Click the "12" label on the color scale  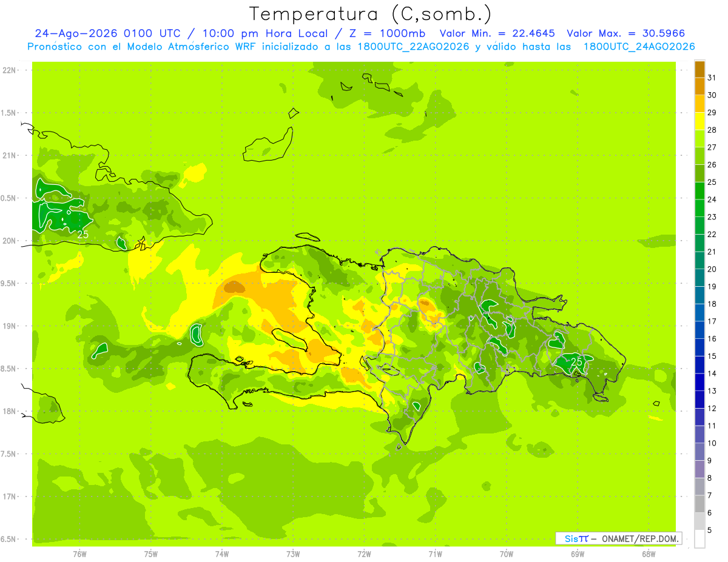point(712,408)
